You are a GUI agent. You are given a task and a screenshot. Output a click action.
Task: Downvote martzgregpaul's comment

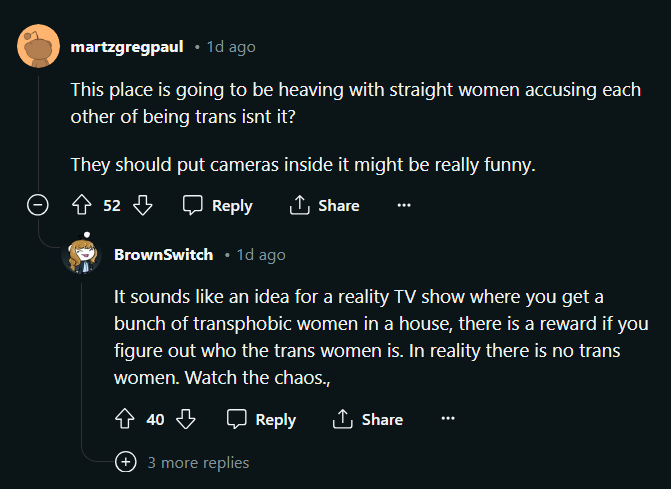[143, 205]
